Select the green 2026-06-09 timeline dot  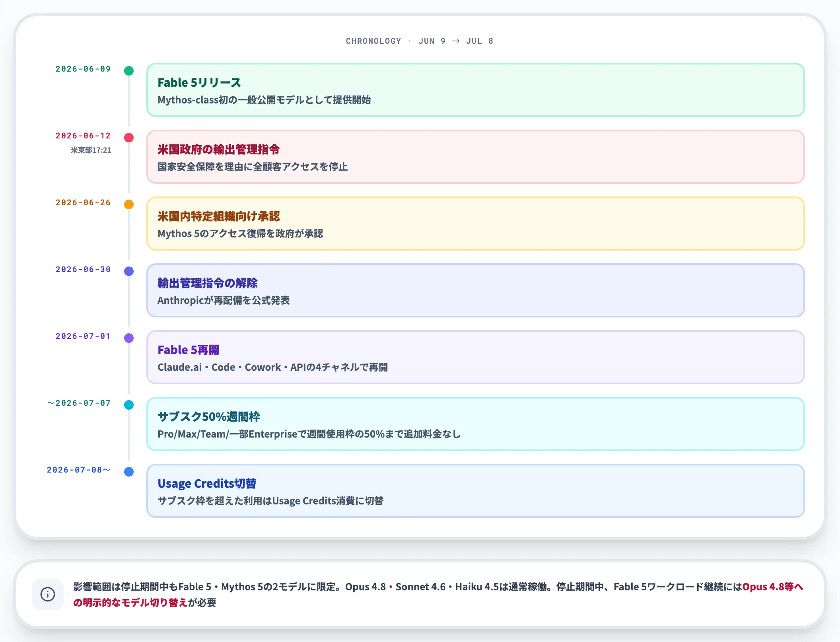[129, 71]
